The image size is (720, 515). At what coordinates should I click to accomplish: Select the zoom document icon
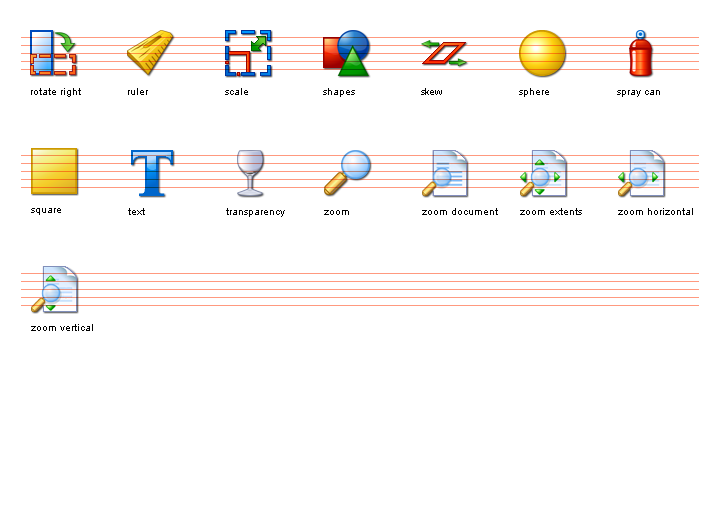(444, 173)
